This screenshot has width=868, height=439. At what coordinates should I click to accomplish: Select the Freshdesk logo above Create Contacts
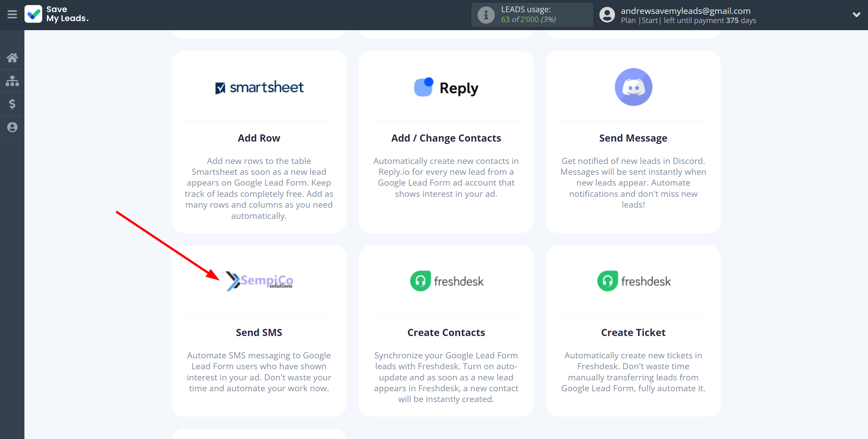[447, 281]
